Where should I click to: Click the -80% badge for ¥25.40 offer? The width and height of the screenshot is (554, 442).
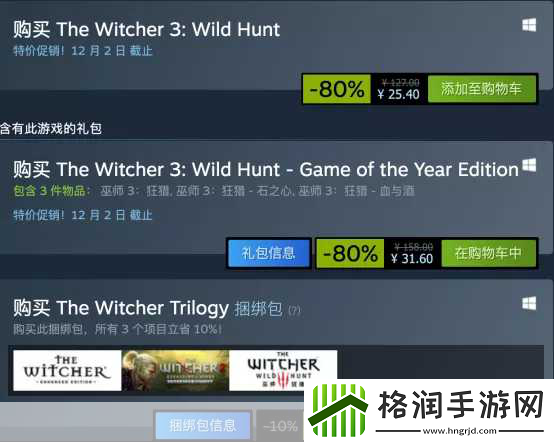336,89
